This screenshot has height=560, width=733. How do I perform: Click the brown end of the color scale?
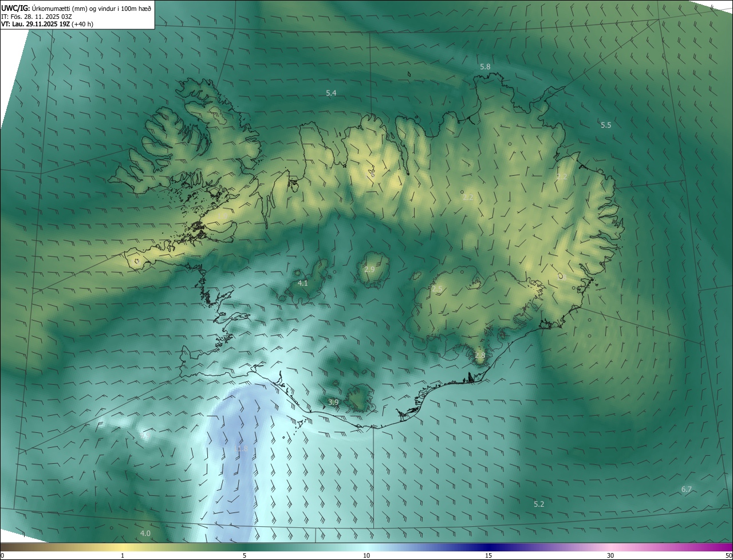(9, 547)
